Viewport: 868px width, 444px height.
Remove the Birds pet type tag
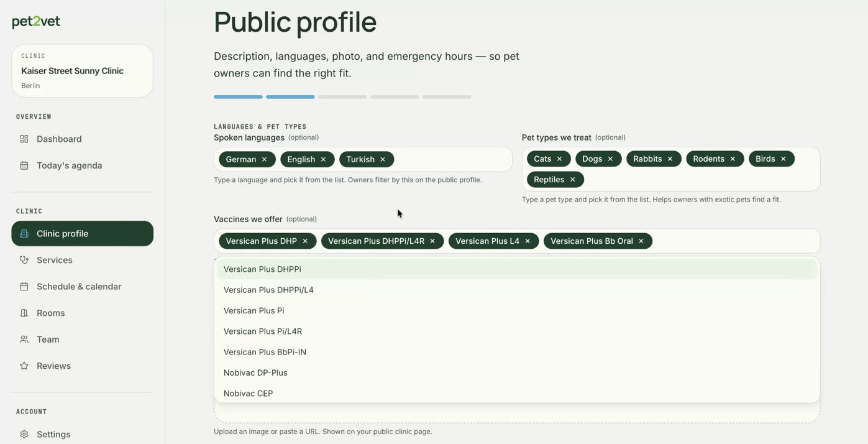[x=783, y=159]
